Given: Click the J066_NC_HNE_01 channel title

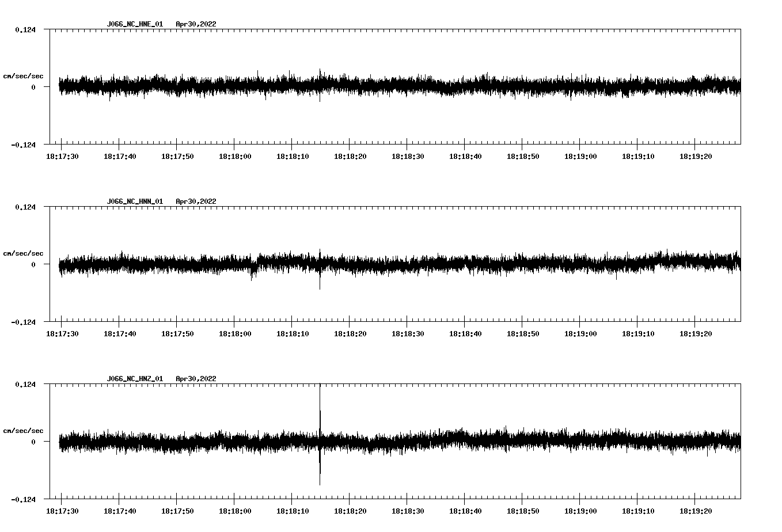Looking at the screenshot, I should (x=135, y=24).
